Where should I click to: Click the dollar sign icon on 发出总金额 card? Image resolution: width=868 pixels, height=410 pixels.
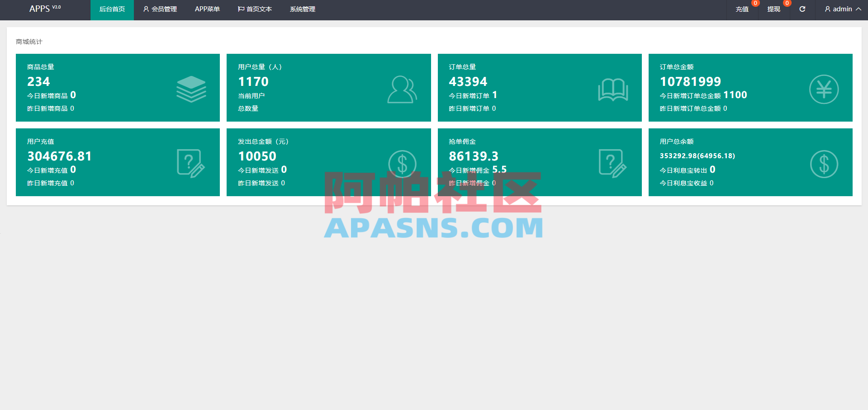pyautogui.click(x=402, y=163)
